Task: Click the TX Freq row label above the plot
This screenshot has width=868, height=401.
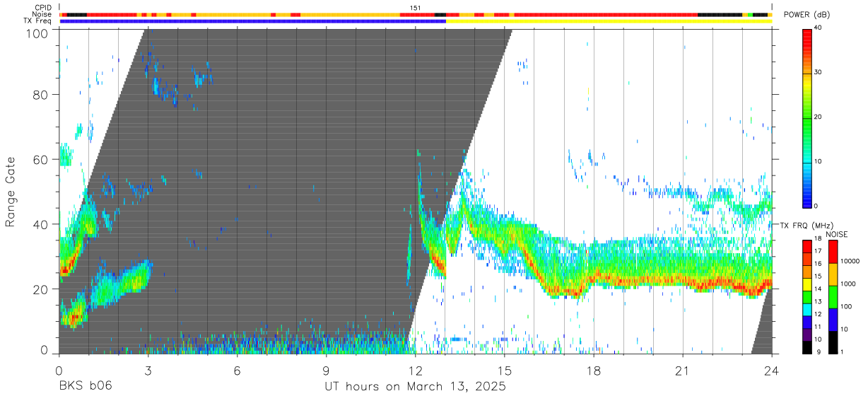Action: (x=37, y=21)
